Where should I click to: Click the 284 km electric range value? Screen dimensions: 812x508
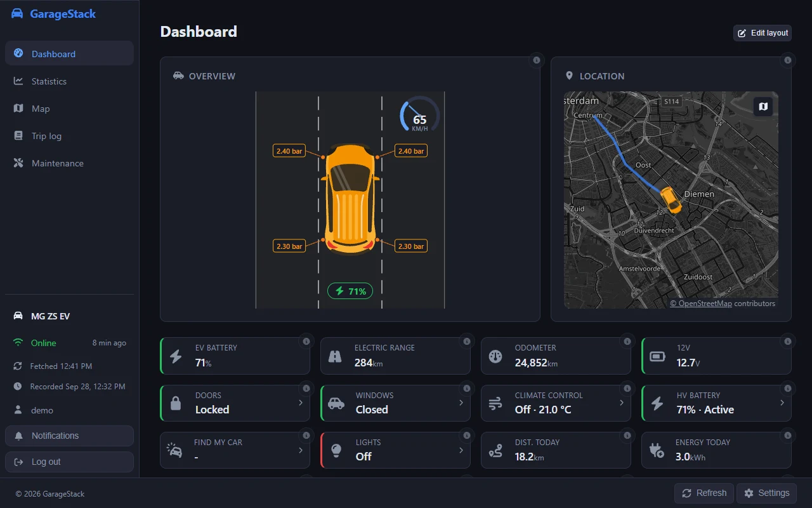click(369, 363)
